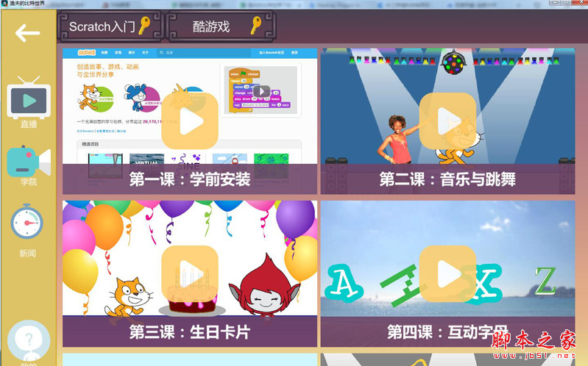Play the 第二课 音乐与跳舞 video
Image resolution: width=588 pixels, height=366 pixels.
pyautogui.click(x=447, y=121)
